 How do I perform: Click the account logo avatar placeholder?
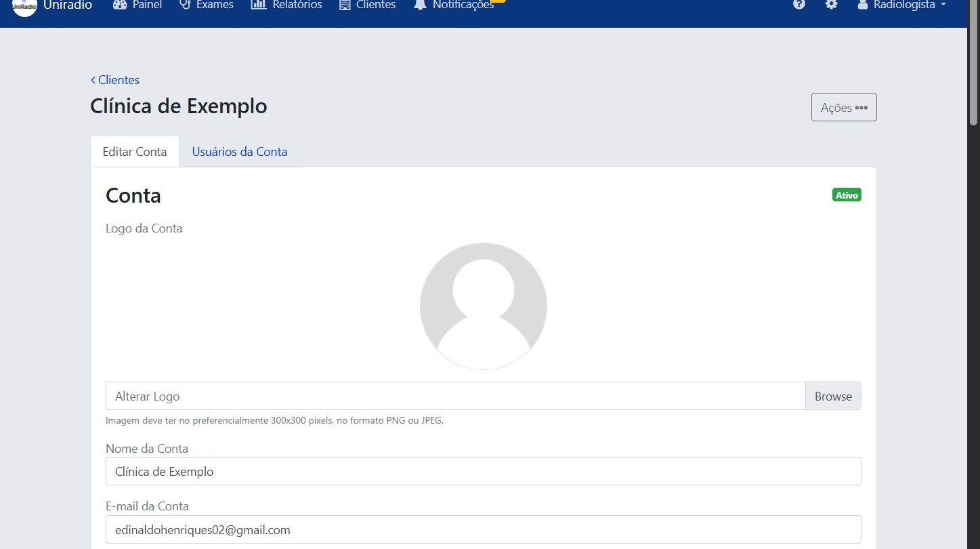pos(483,306)
